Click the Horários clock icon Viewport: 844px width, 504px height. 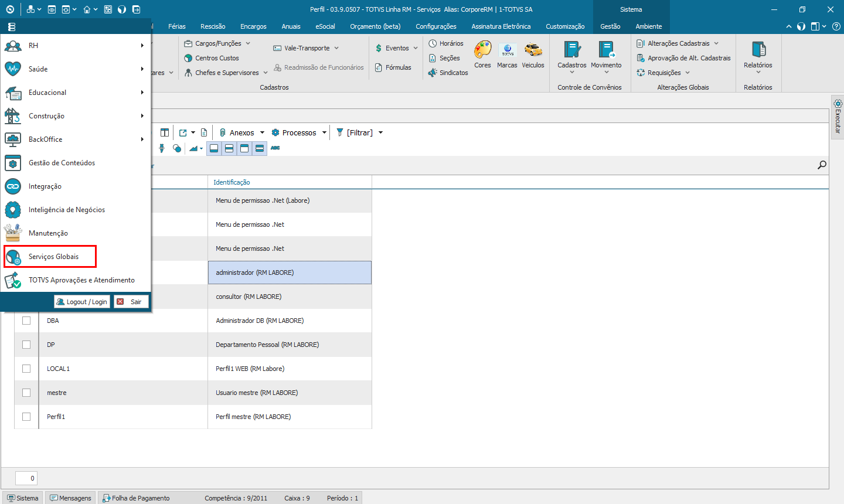point(433,43)
